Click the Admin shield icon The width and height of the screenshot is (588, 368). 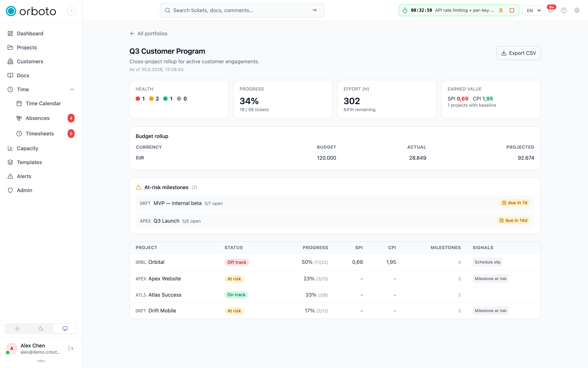pos(10,190)
